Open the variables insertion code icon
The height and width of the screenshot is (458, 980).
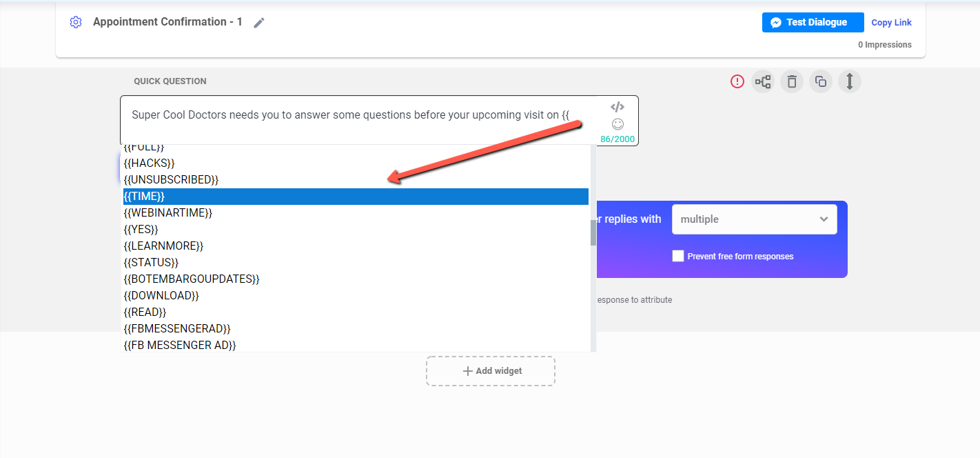tap(617, 106)
